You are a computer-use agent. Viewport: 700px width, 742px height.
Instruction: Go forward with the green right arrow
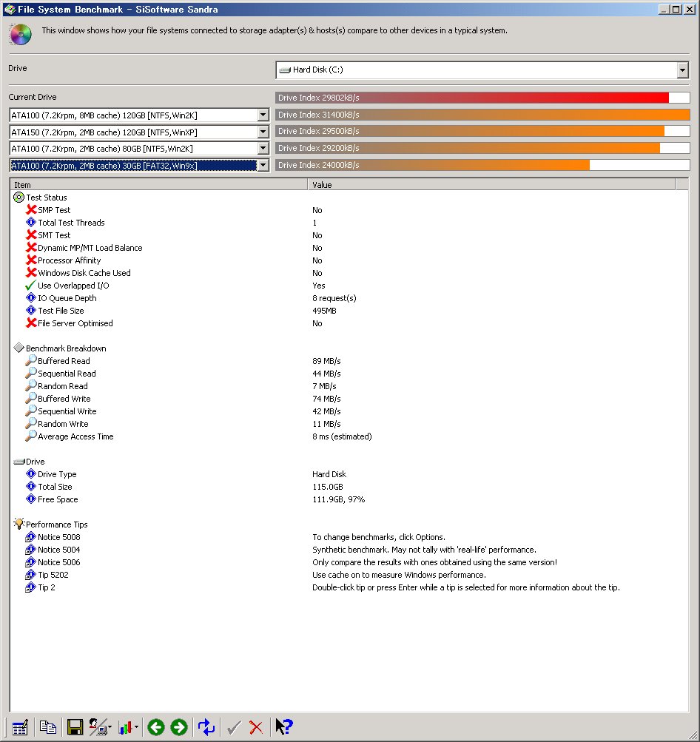179,727
